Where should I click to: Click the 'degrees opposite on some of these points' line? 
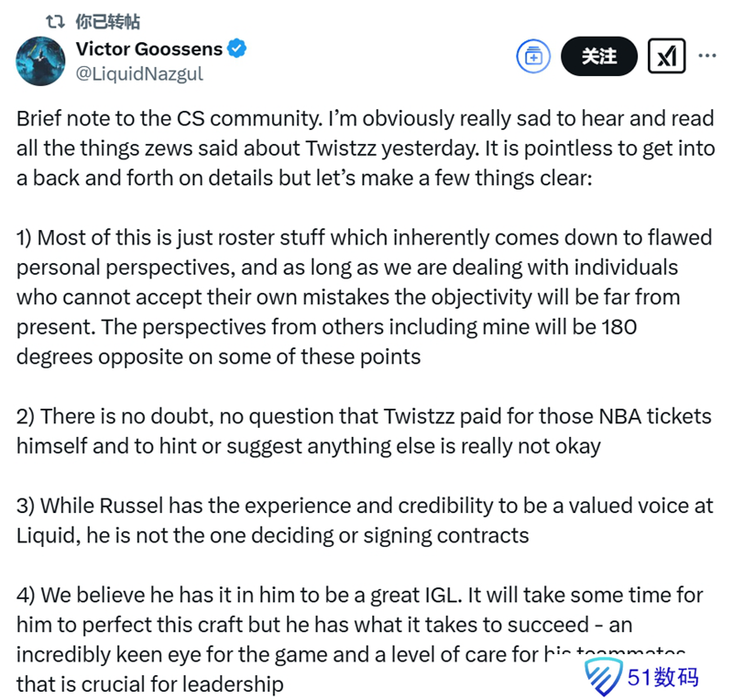click(219, 356)
